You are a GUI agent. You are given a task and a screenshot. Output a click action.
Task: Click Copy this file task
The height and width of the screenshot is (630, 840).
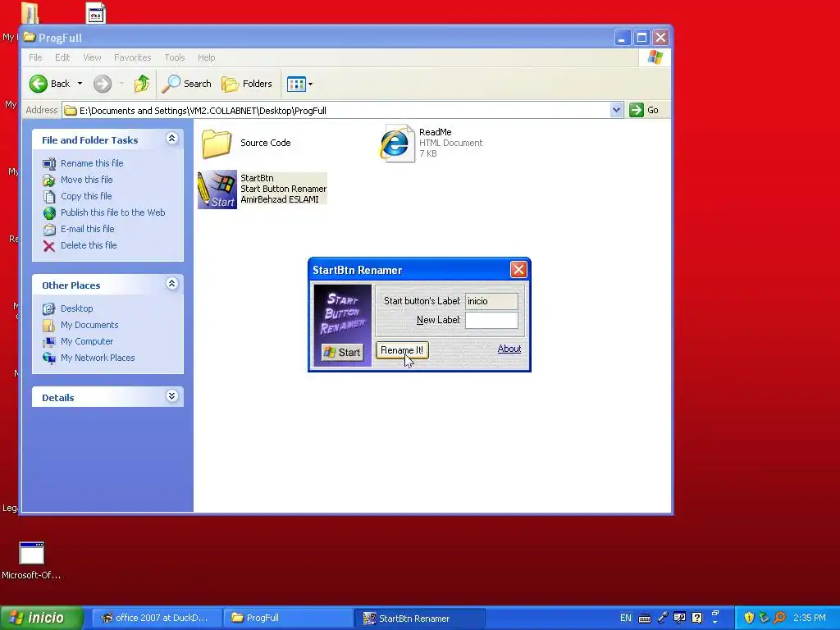click(x=86, y=196)
